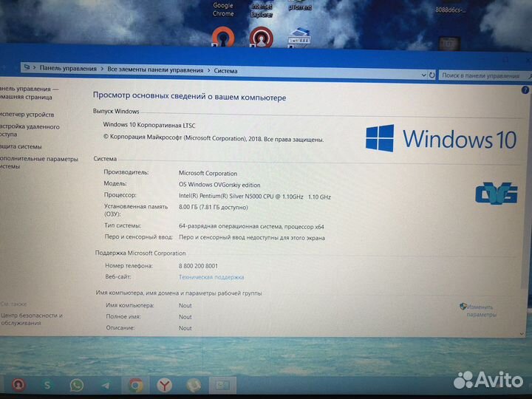Click the 8.00 ГБ memory value
The height and width of the screenshot is (399, 532).
[213, 208]
